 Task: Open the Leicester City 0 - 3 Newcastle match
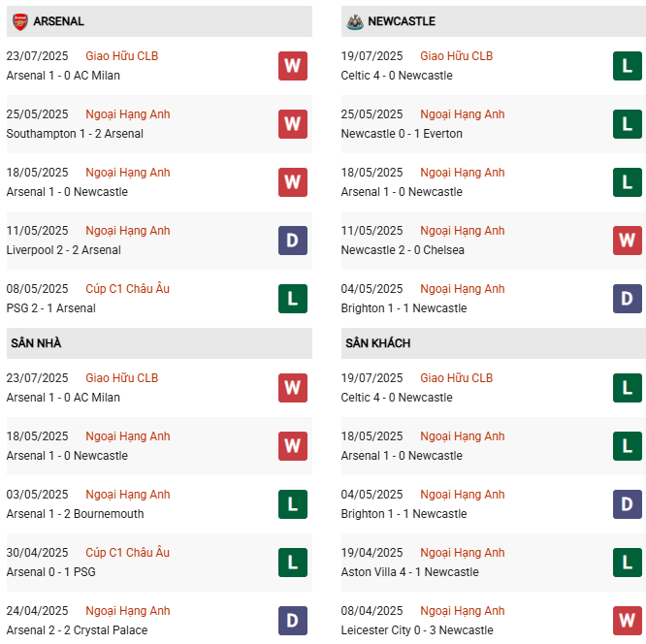(417, 630)
